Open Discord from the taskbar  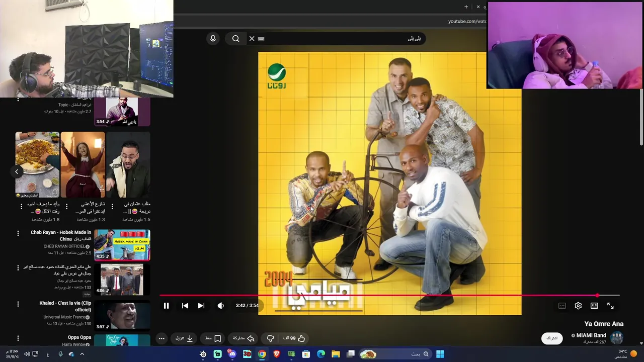tap(232, 354)
